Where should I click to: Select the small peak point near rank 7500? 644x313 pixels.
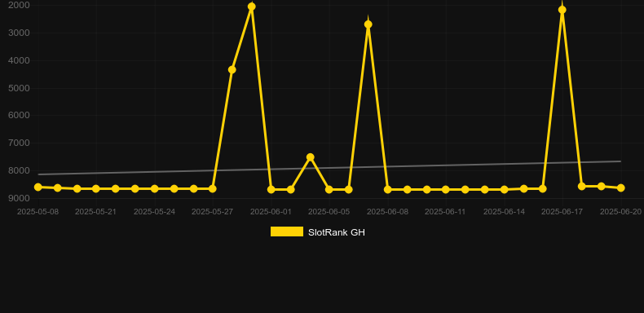pyautogui.click(x=311, y=157)
